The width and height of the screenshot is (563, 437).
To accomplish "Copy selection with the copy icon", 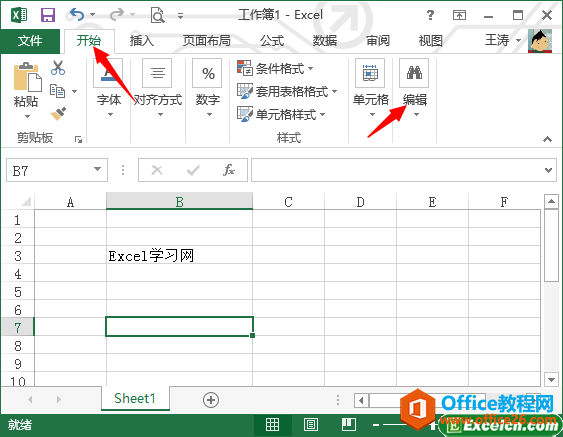I will click(57, 91).
